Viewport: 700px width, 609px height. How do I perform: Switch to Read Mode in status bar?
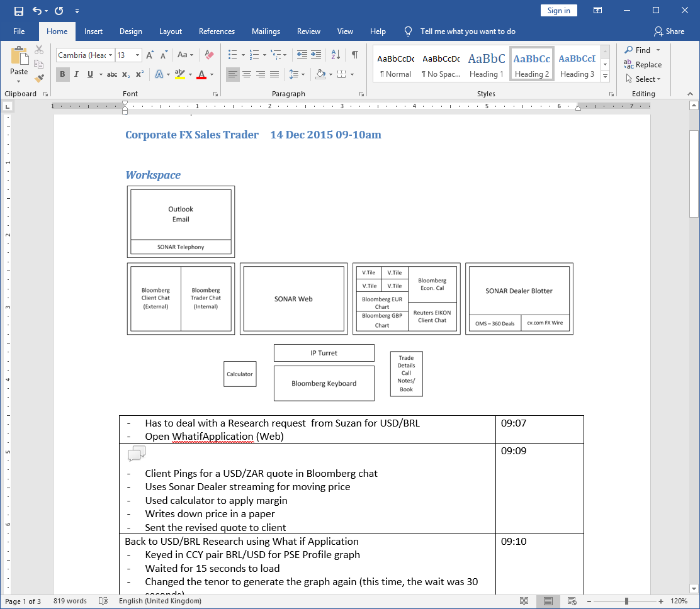[524, 601]
